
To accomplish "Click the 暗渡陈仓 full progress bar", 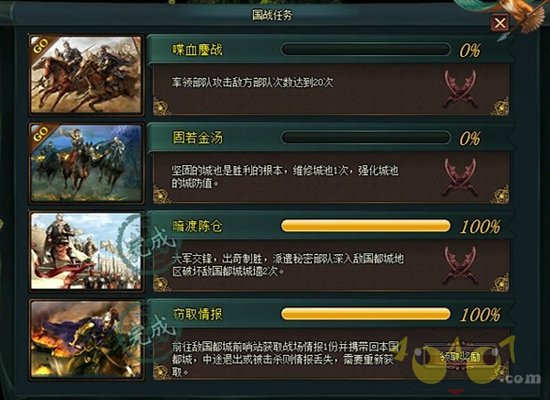I will coord(365,226).
